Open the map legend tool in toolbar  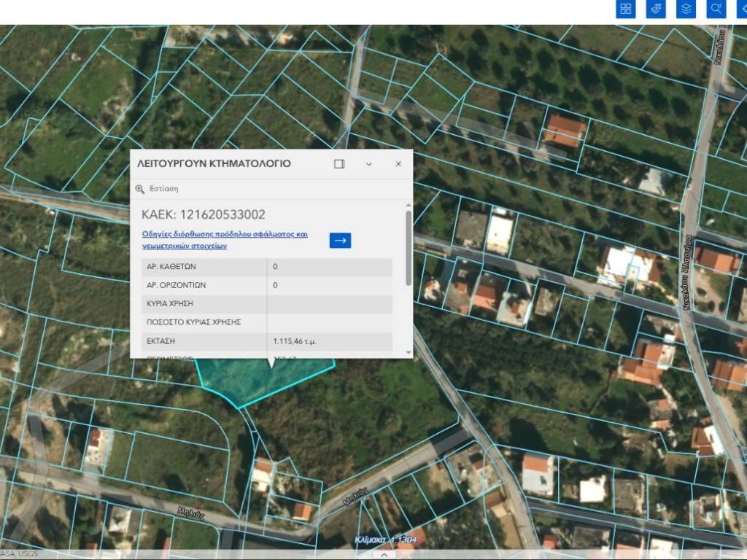click(656, 9)
